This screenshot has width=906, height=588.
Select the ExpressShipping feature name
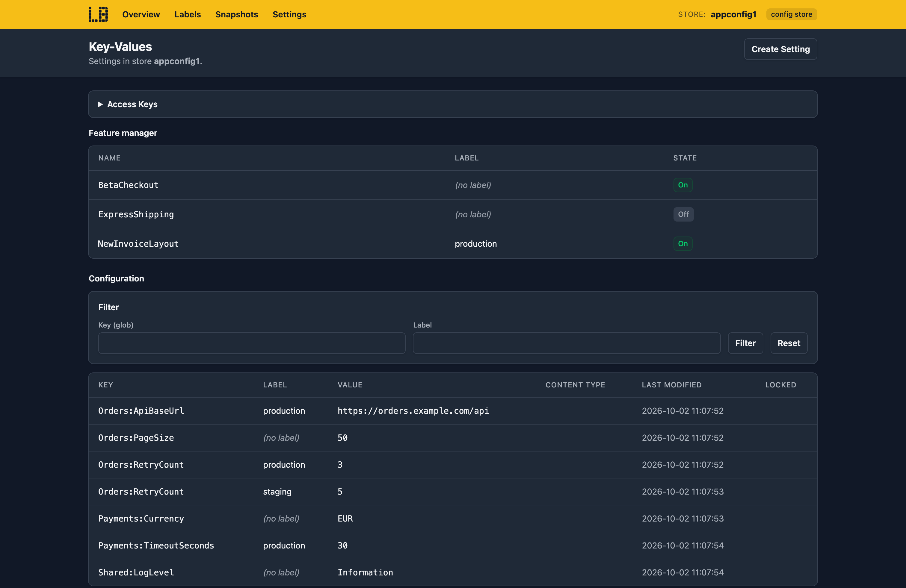[x=136, y=214]
